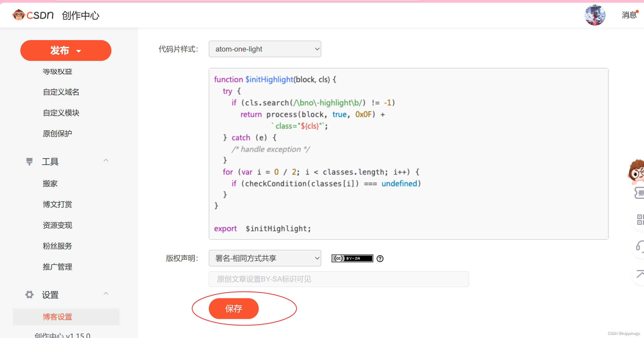The height and width of the screenshot is (338, 644).
Task: Expand the 发布 button dropdown arrow
Action: click(79, 51)
